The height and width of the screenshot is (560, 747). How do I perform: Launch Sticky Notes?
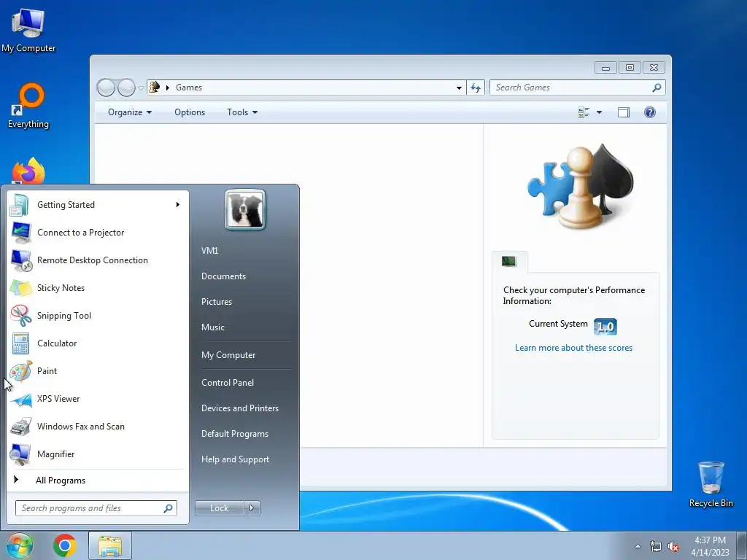pos(98,287)
